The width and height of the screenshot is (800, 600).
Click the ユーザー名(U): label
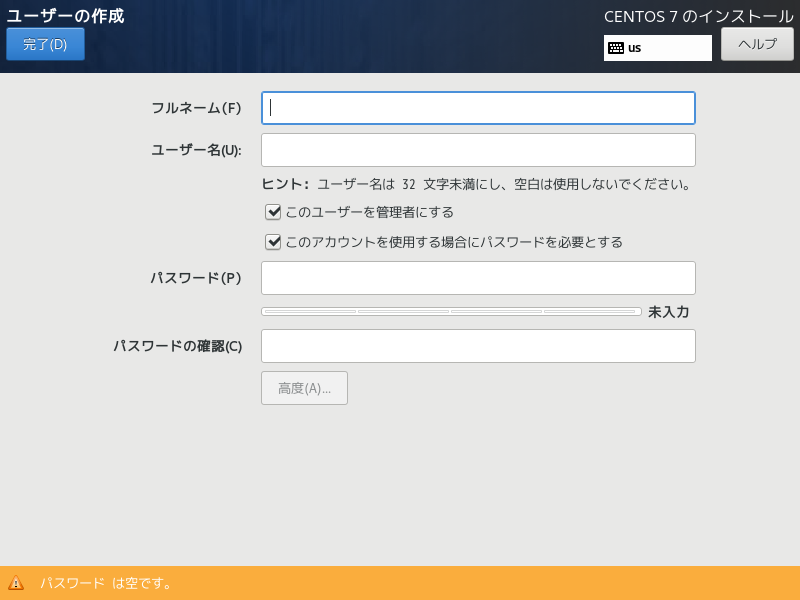click(196, 150)
